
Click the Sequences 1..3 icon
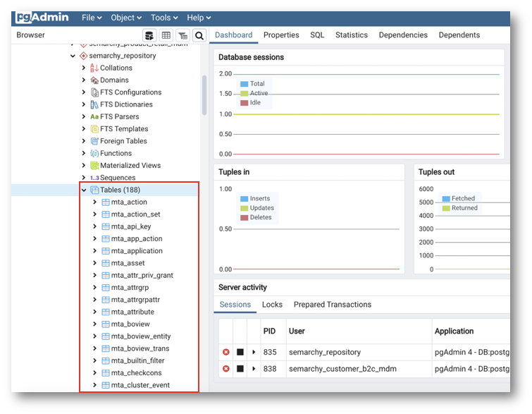[94, 178]
